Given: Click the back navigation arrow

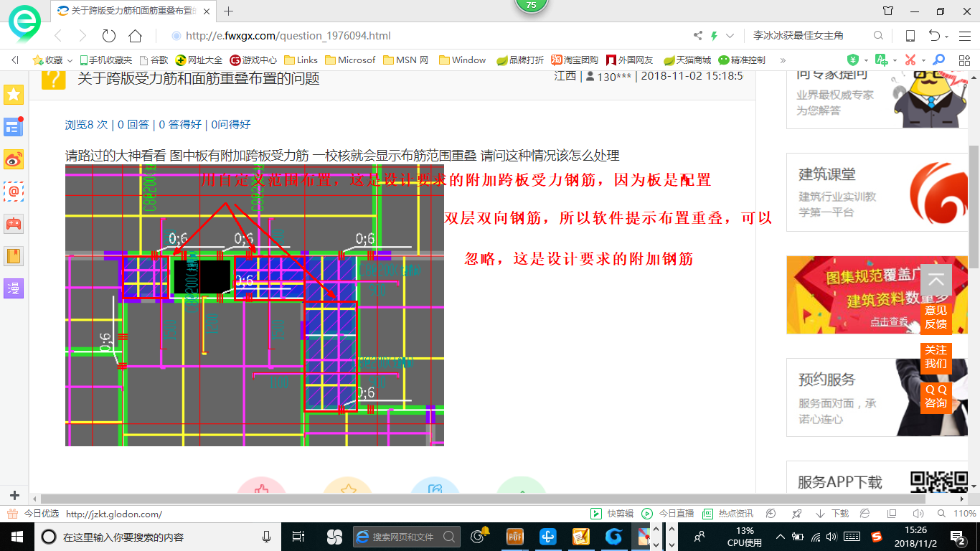Looking at the screenshot, I should coord(58,36).
